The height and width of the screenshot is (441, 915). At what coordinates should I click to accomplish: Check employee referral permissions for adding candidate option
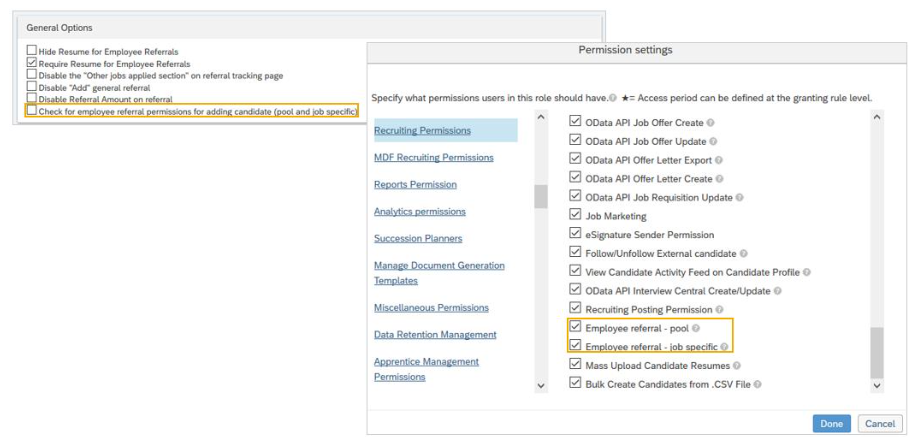[32, 110]
